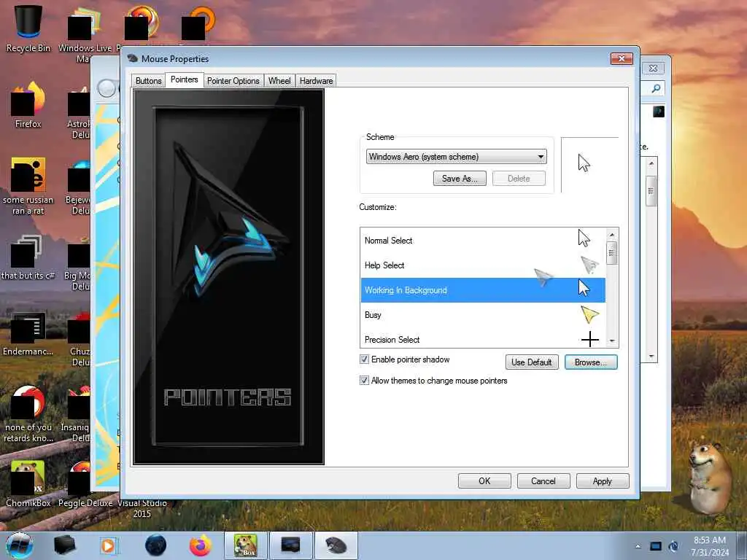Switch to the monitor taskbar window button
747x560 pixels.
point(290,545)
